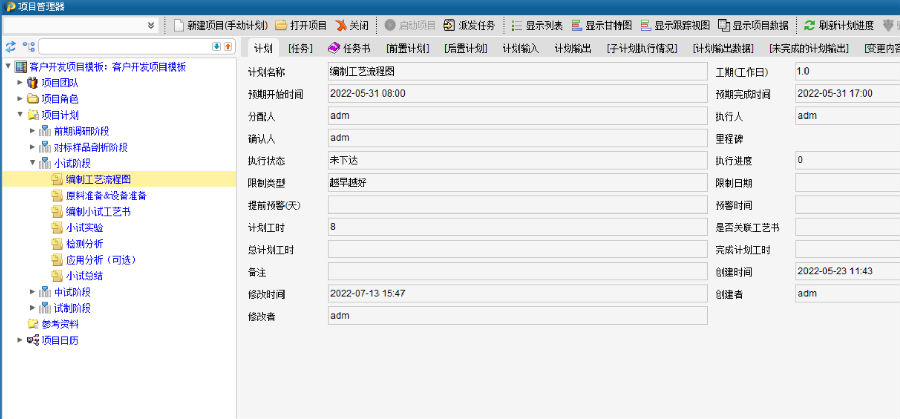Viewport: 900px width, 419px height.
Task: Open the 任务书 tab
Action: [x=349, y=49]
